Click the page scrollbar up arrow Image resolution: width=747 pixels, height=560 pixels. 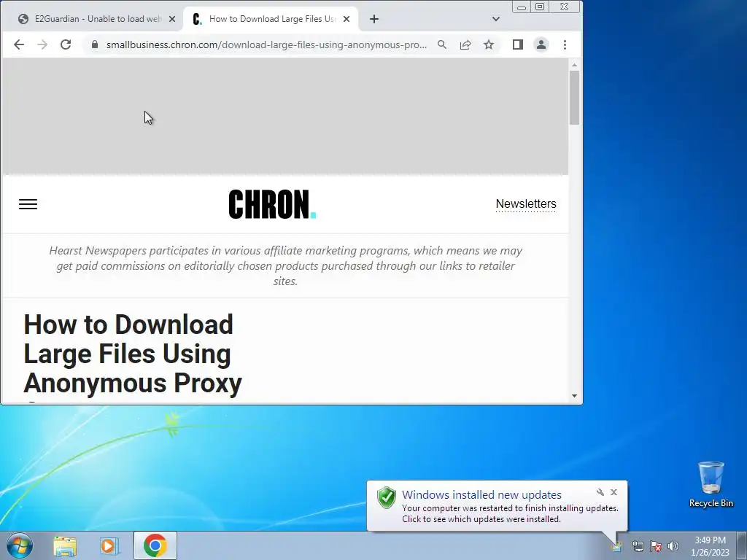574,65
